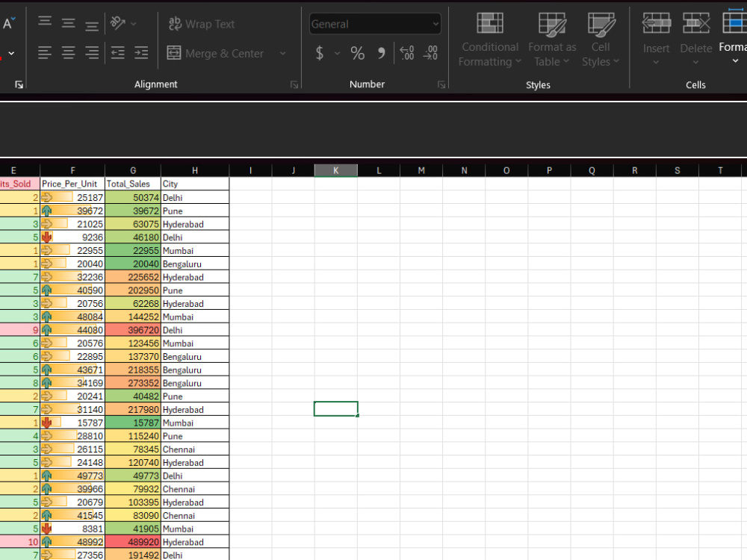Open the Format cells menu
Screen dimensions: 747x560
pos(734,38)
